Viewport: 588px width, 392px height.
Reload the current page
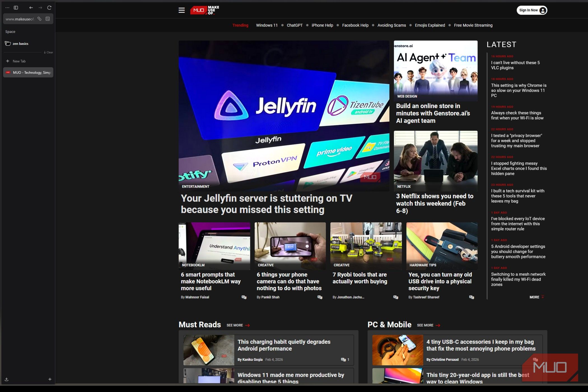click(49, 8)
